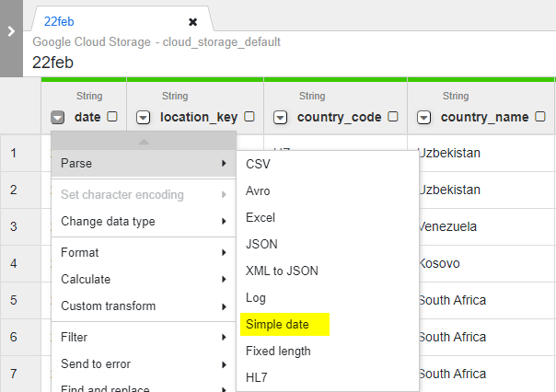The width and height of the screenshot is (556, 392).
Task: Select the HL7 parse option
Action: point(258,377)
